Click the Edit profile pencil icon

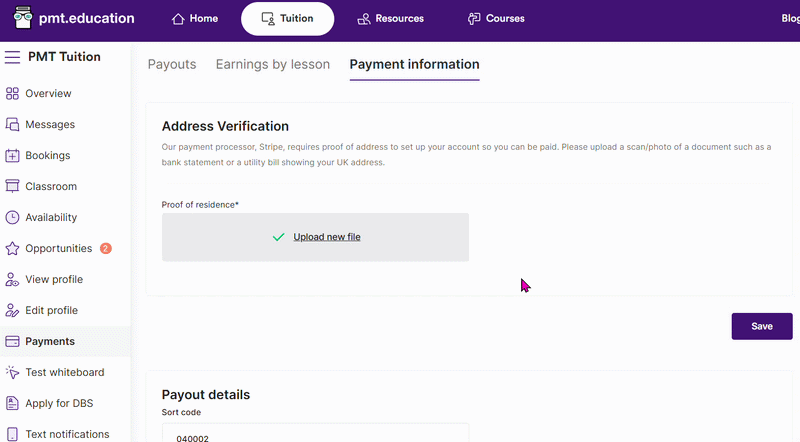[x=12, y=310]
